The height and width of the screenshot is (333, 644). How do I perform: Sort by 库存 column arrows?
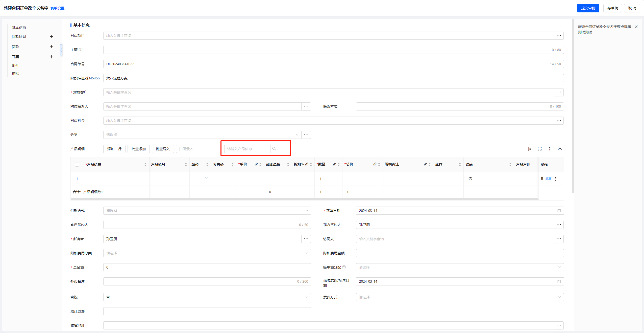(460, 165)
